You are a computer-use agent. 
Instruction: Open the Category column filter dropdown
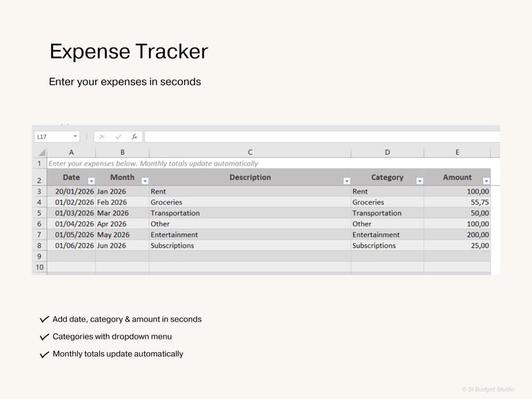pyautogui.click(x=419, y=181)
